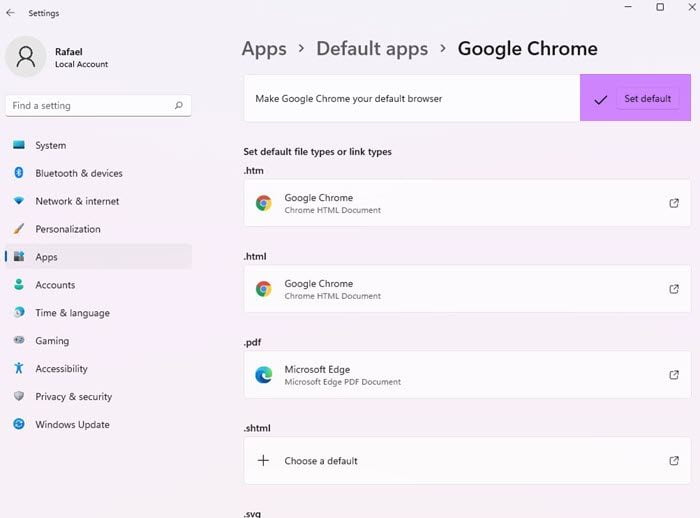Viewport: 700px width, 518px height.
Task: Open the .htm default external-link icon
Action: click(674, 203)
